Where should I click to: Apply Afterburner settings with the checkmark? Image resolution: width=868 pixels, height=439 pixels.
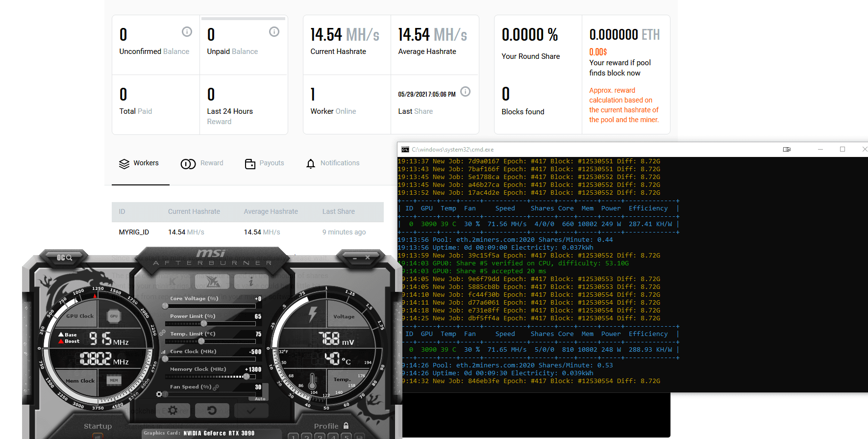pyautogui.click(x=251, y=410)
